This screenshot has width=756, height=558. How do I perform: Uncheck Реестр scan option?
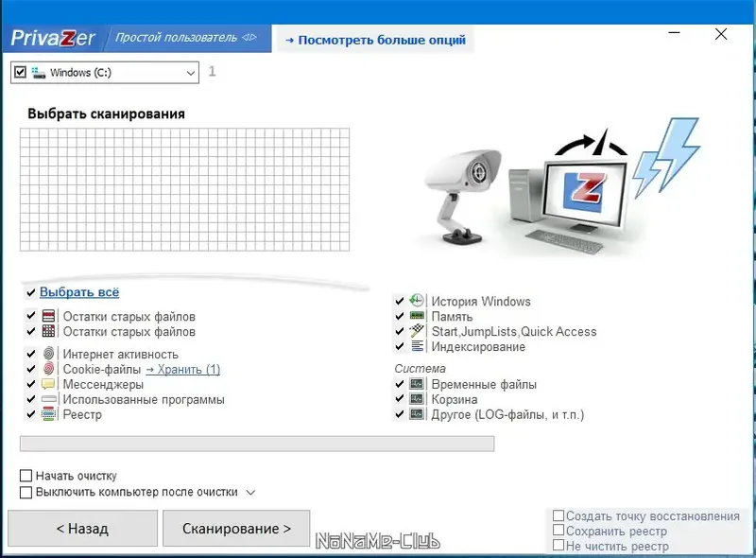pos(31,413)
